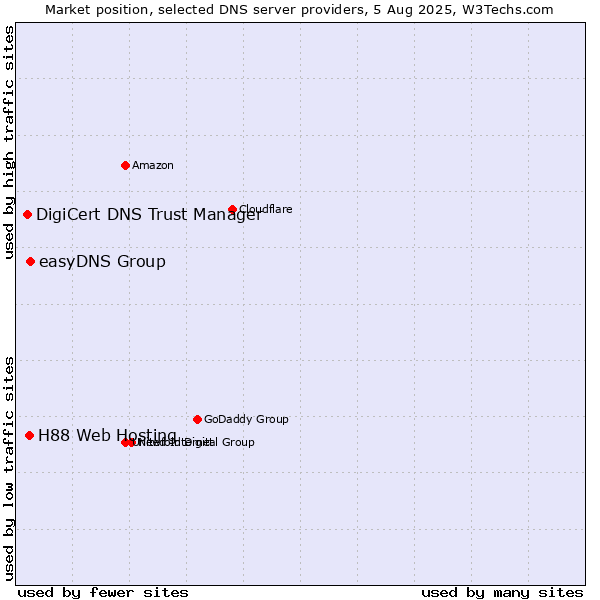600x600 pixels.
Task: Click the 'used by fewer sites' axis label
Action: [x=103, y=593]
